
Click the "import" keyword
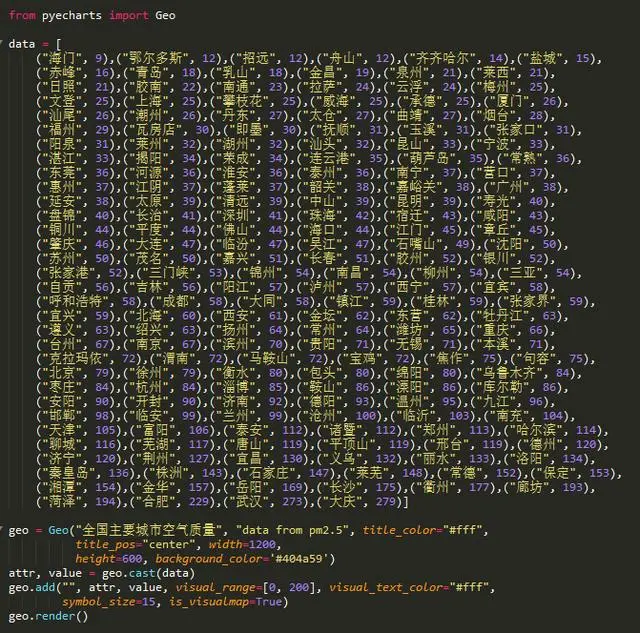tap(129, 16)
